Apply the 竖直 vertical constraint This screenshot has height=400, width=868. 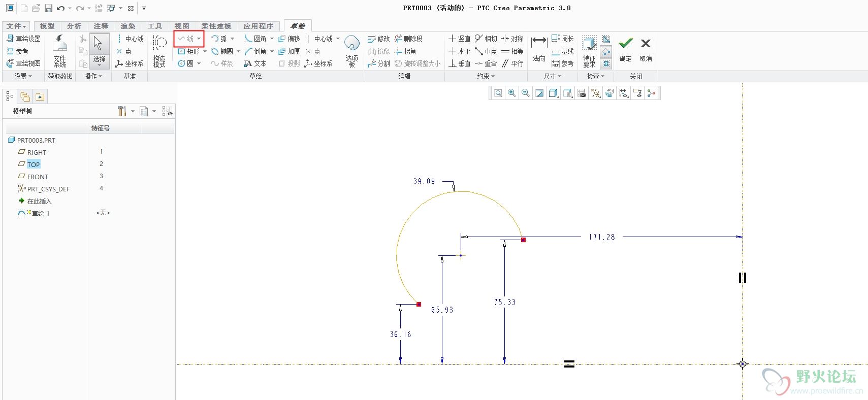click(x=460, y=39)
